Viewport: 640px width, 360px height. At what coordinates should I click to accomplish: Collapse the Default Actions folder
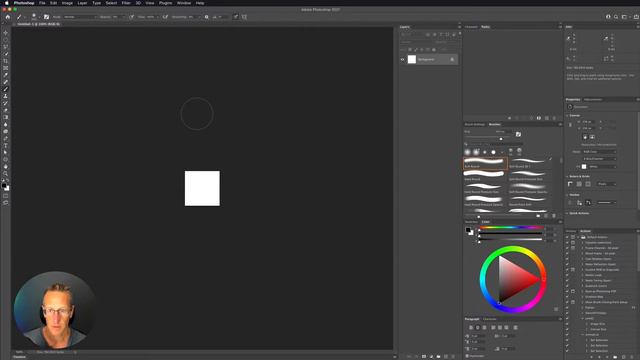click(x=578, y=237)
